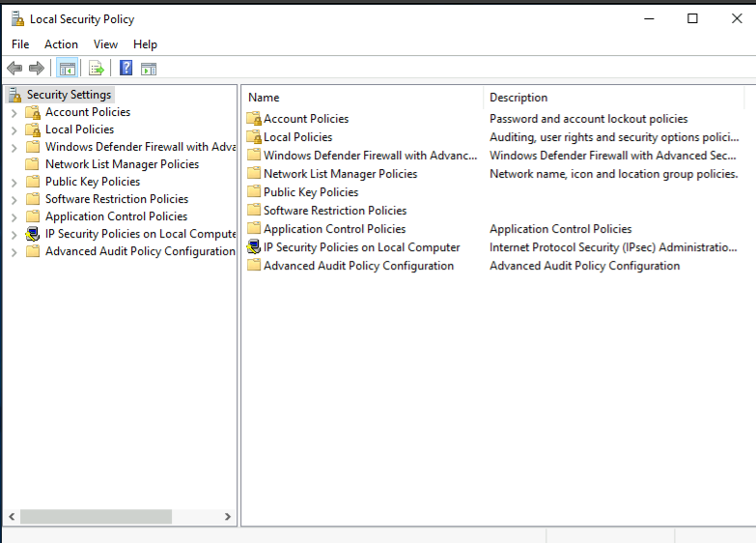Select Account Policies name in right list
756x543 pixels.
[306, 119]
